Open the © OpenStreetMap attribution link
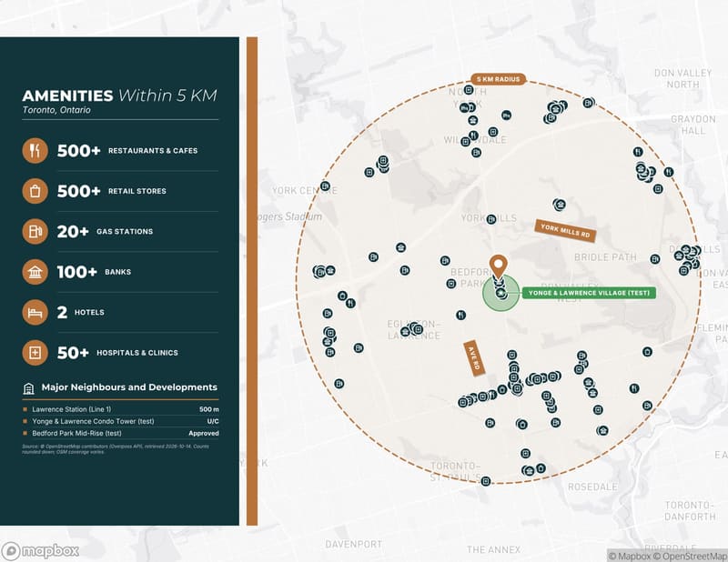The image size is (728, 562). point(690,556)
